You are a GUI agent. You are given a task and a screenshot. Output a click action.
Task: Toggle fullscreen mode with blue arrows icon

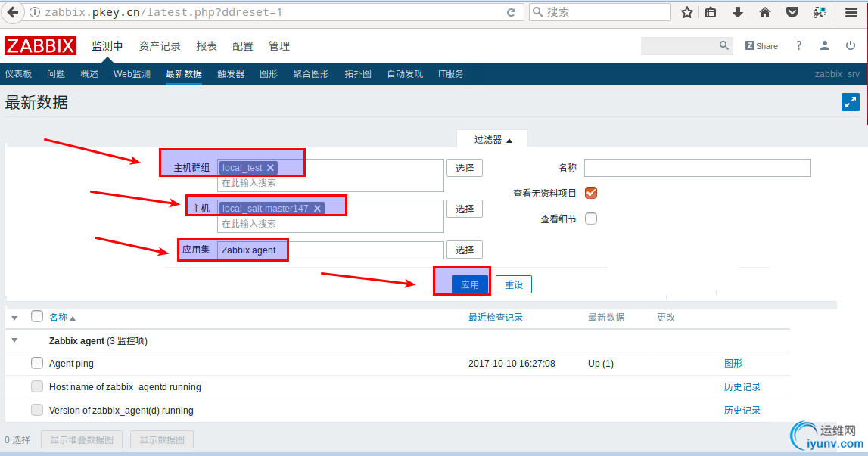click(x=851, y=102)
